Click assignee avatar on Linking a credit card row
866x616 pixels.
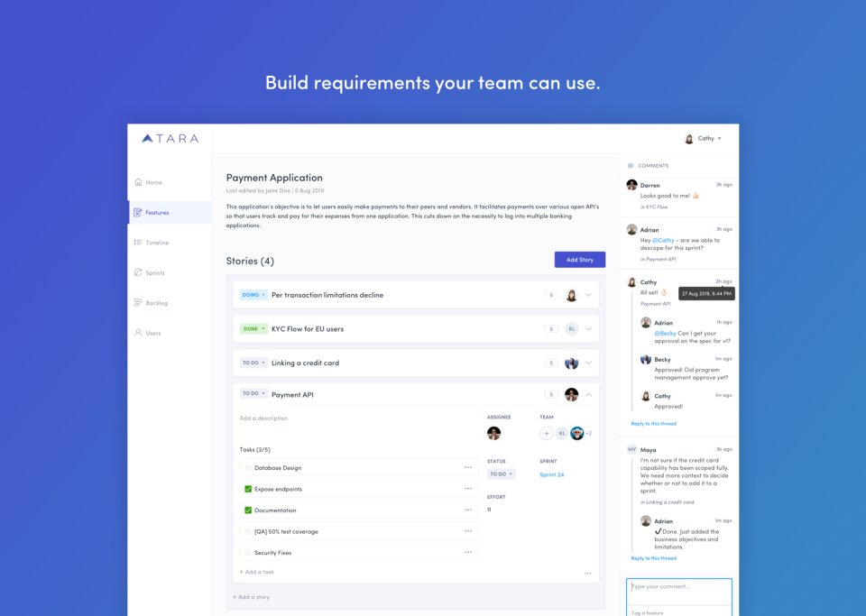[x=572, y=363]
